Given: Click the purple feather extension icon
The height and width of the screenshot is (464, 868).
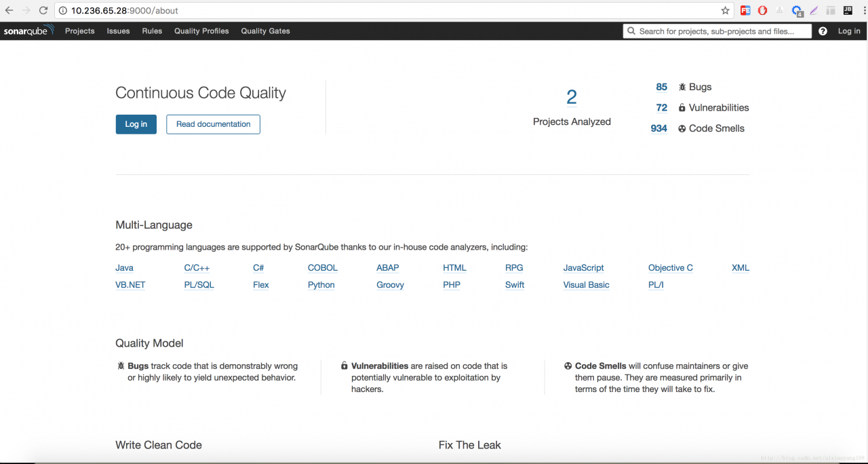Looking at the screenshot, I should coord(814,11).
